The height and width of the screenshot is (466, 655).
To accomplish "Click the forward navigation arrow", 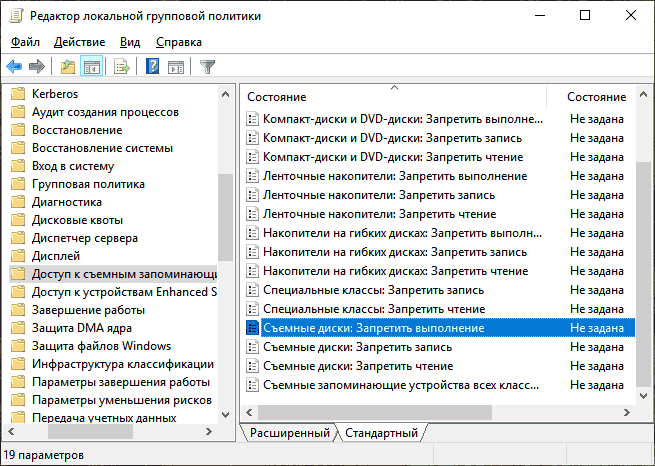I will click(37, 66).
